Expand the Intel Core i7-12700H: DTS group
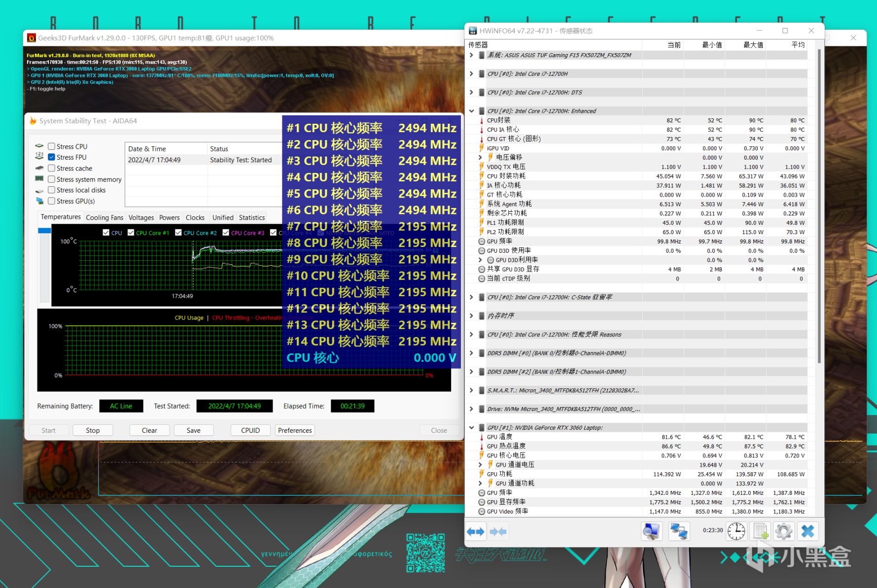The image size is (877, 588). pos(471,92)
